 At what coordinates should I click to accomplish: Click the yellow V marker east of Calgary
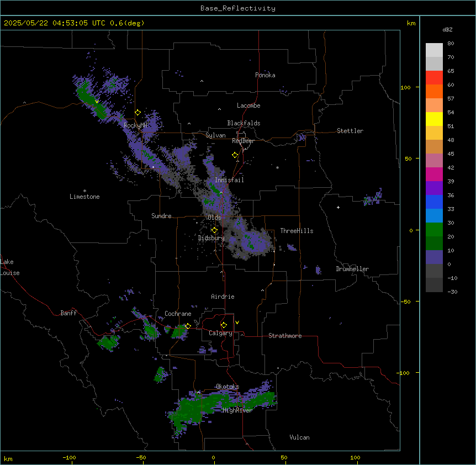point(237,323)
